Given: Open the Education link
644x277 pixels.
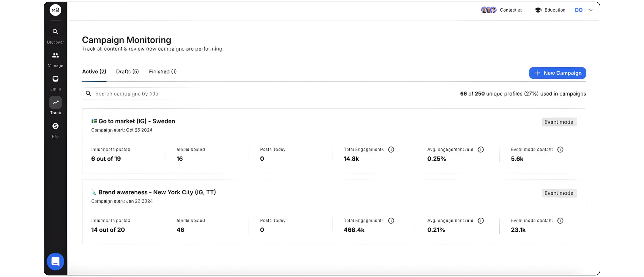Looking at the screenshot, I should click(x=555, y=10).
